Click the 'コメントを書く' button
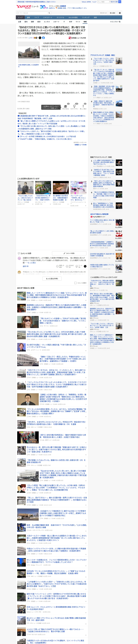 click(x=69, y=253)
